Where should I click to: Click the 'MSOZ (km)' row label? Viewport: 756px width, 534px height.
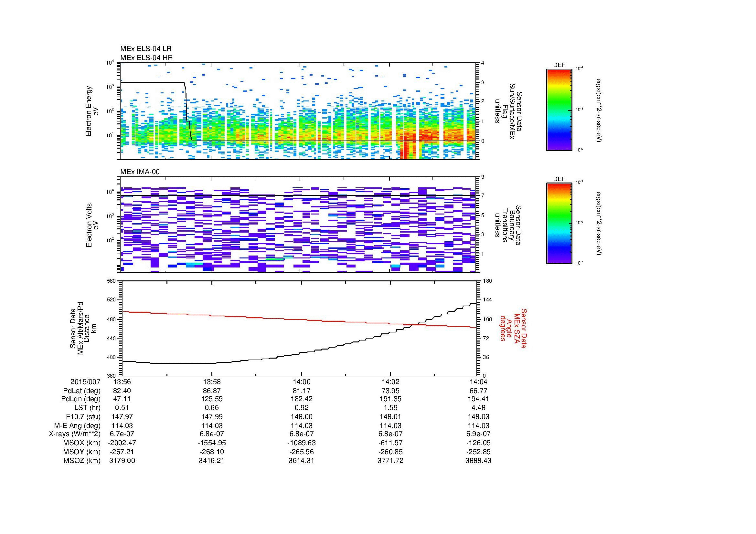tap(82, 461)
